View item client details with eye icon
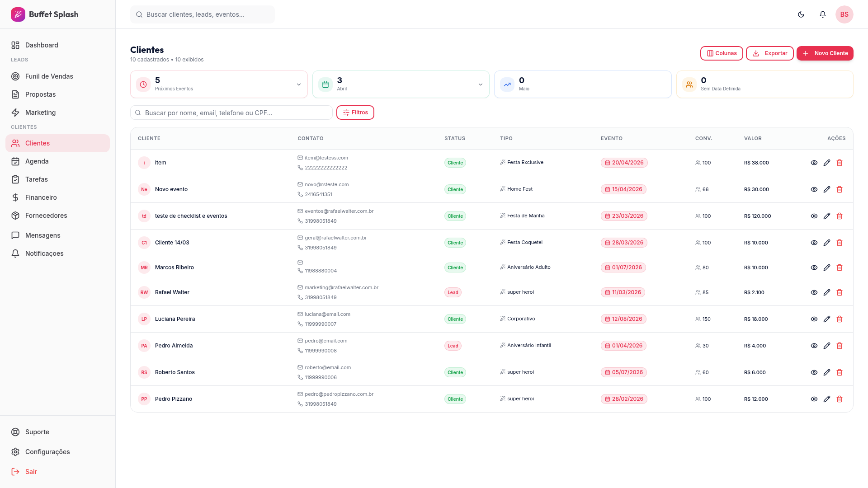Image resolution: width=868 pixels, height=488 pixels. click(814, 163)
